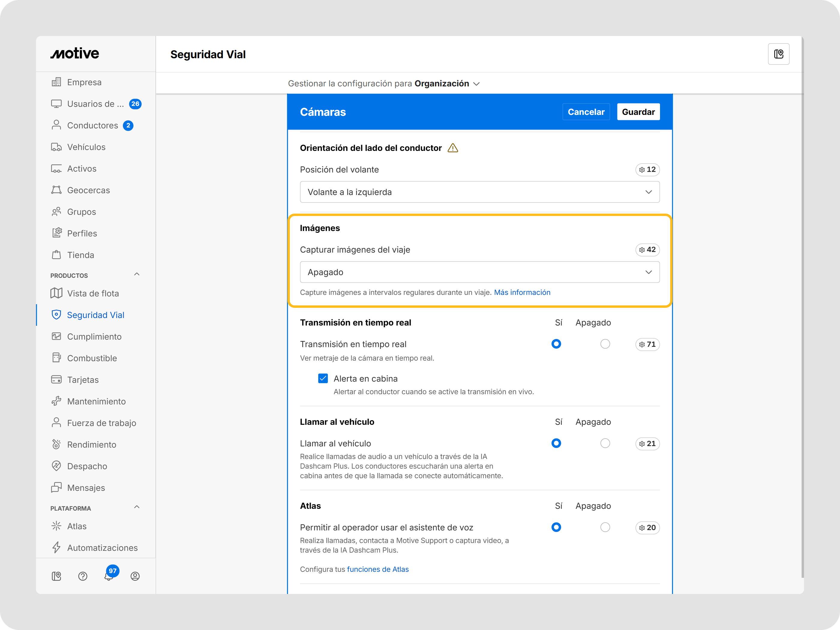Open the Más información link
The width and height of the screenshot is (840, 630).
tap(522, 292)
